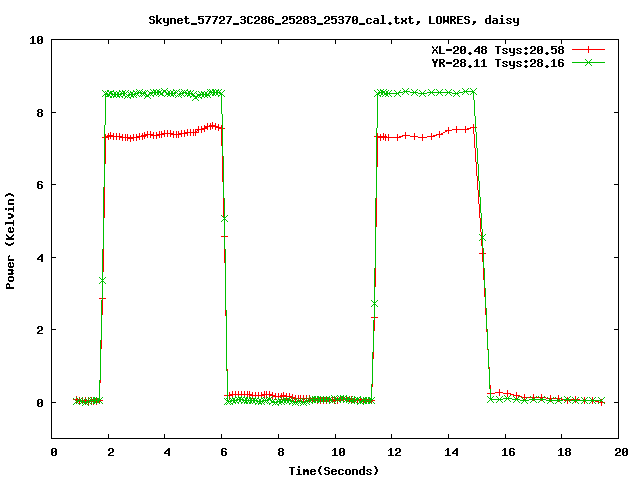The image size is (640, 480).
Task: Click the 8 tick label on Power axis
Action: pyautogui.click(x=40, y=113)
